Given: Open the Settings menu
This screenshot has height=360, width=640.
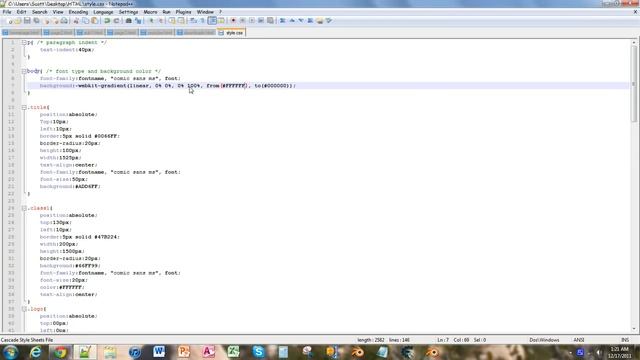Looking at the screenshot, I should coord(128,12).
